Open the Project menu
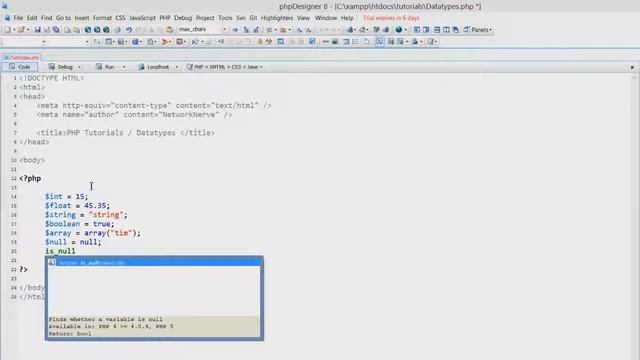Image resolution: width=640 pixels, height=360 pixels. [205, 18]
